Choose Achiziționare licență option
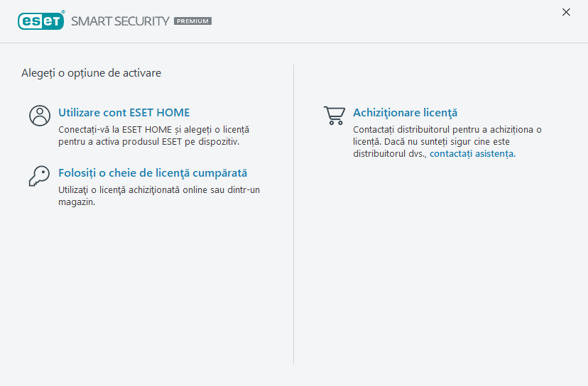 (x=405, y=113)
